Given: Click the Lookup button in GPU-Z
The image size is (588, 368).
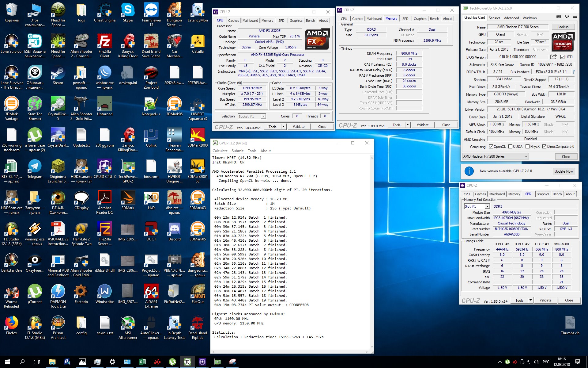Looking at the screenshot, I should click(563, 27).
